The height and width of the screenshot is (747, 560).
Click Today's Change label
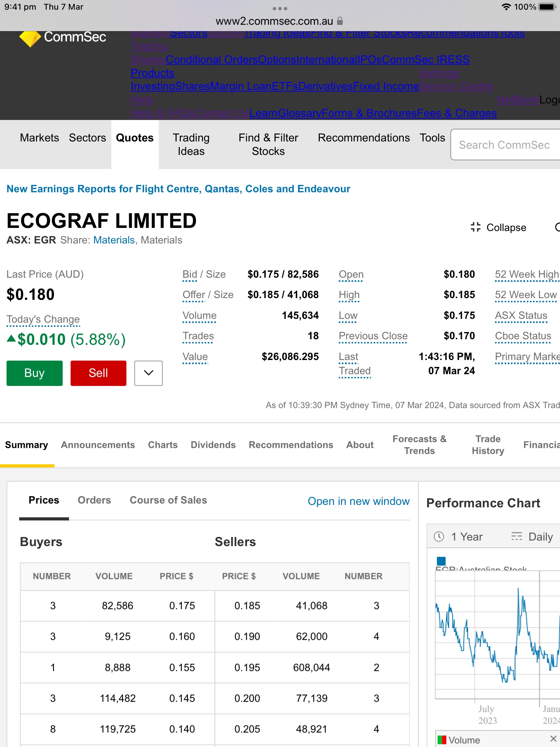point(43,319)
